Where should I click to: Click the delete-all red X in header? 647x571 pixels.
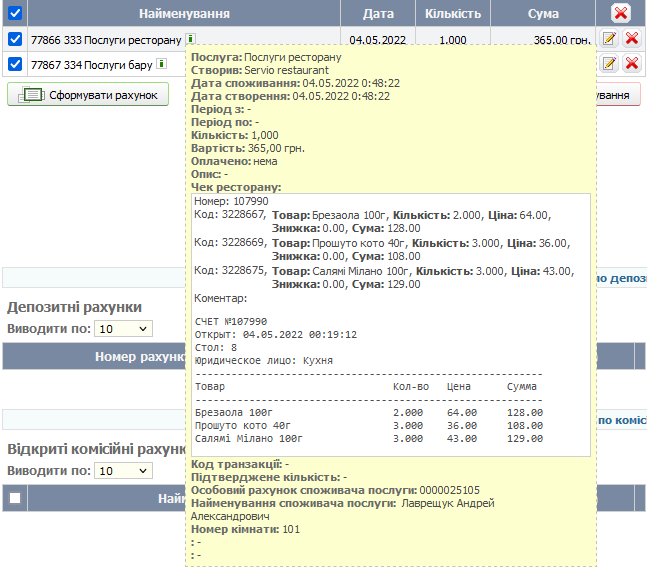(x=621, y=14)
